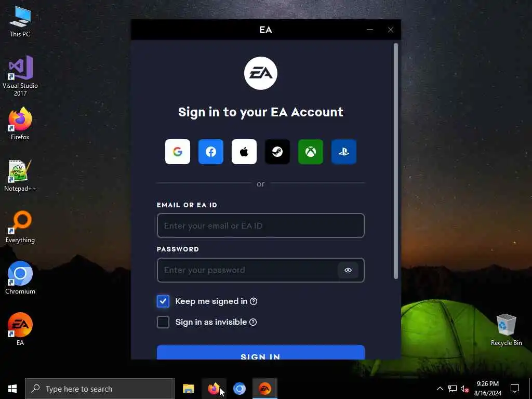Image resolution: width=532 pixels, height=399 pixels.
Task: Open File Explorer from taskbar
Action: [x=188, y=389]
